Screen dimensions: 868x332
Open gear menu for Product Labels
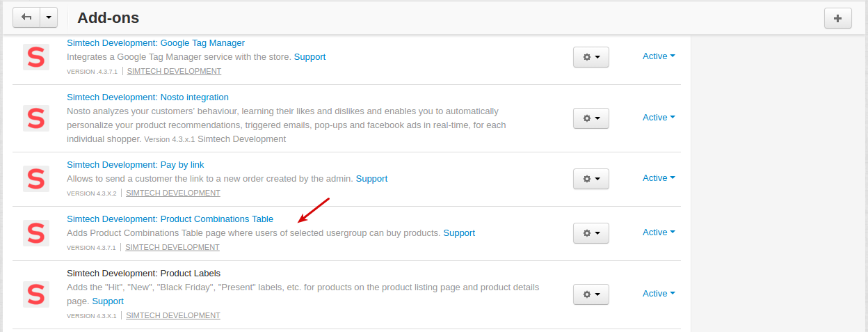(x=591, y=294)
